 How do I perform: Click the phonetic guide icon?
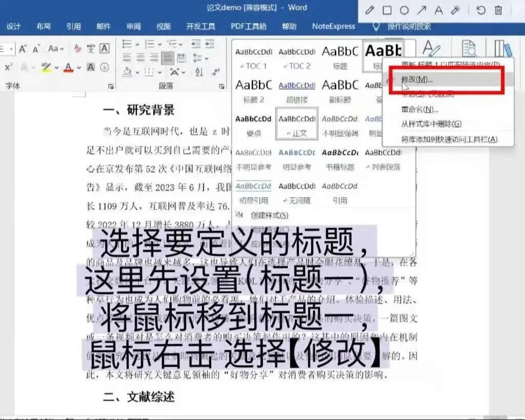coord(91,49)
